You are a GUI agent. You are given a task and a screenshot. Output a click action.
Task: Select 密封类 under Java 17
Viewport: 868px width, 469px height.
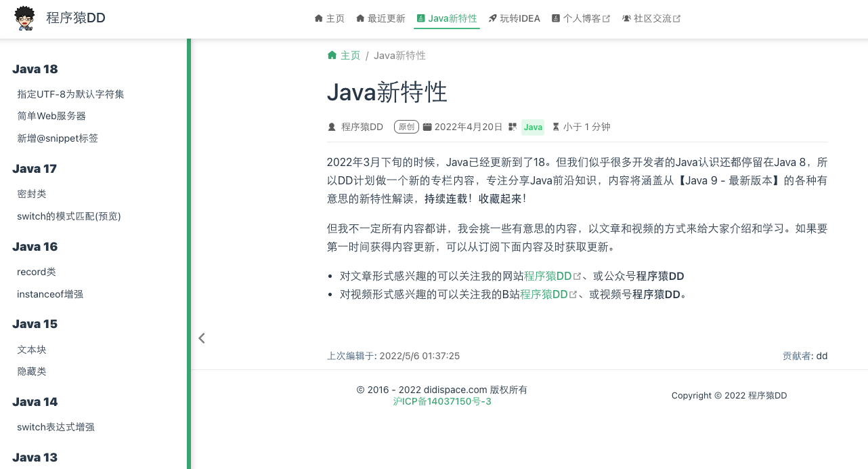point(31,194)
